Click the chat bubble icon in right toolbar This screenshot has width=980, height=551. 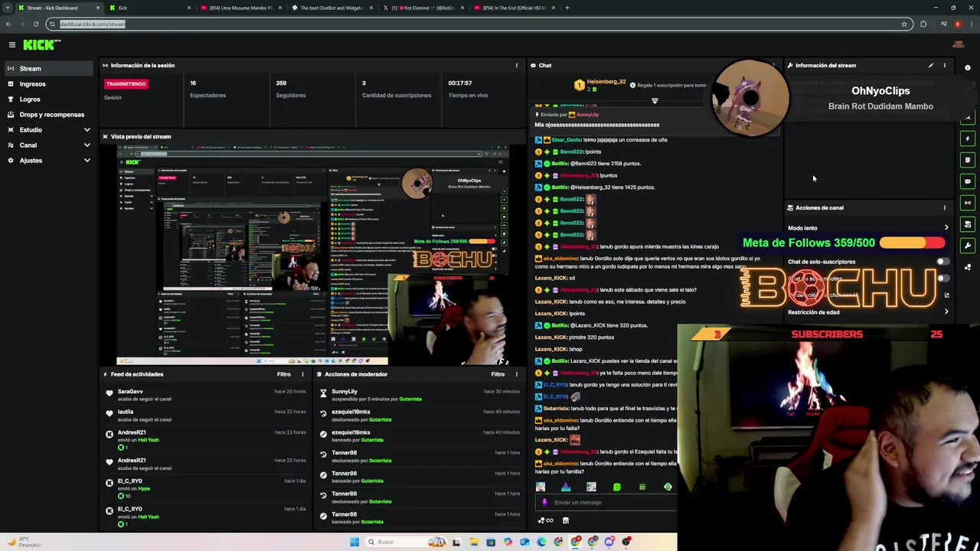click(968, 181)
